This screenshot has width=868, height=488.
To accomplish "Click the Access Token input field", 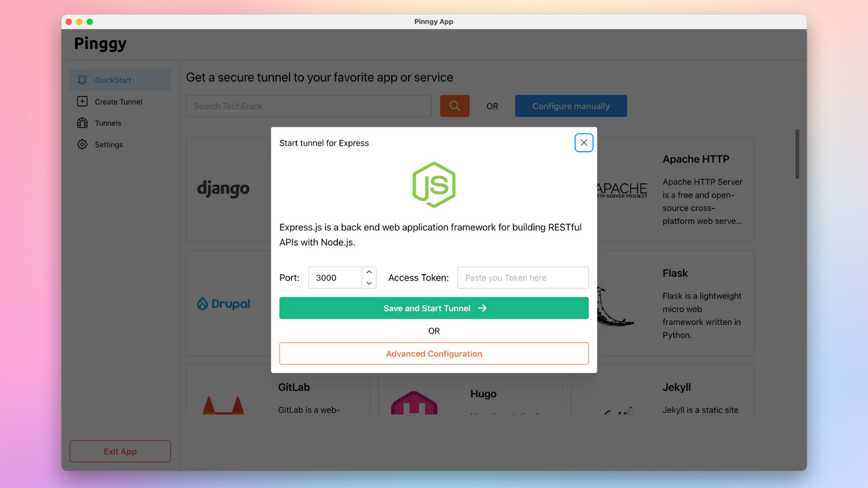I will 523,278.
